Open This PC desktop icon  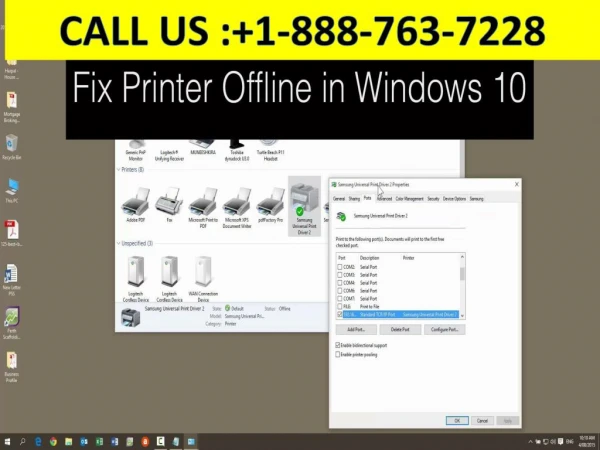pos(11,190)
